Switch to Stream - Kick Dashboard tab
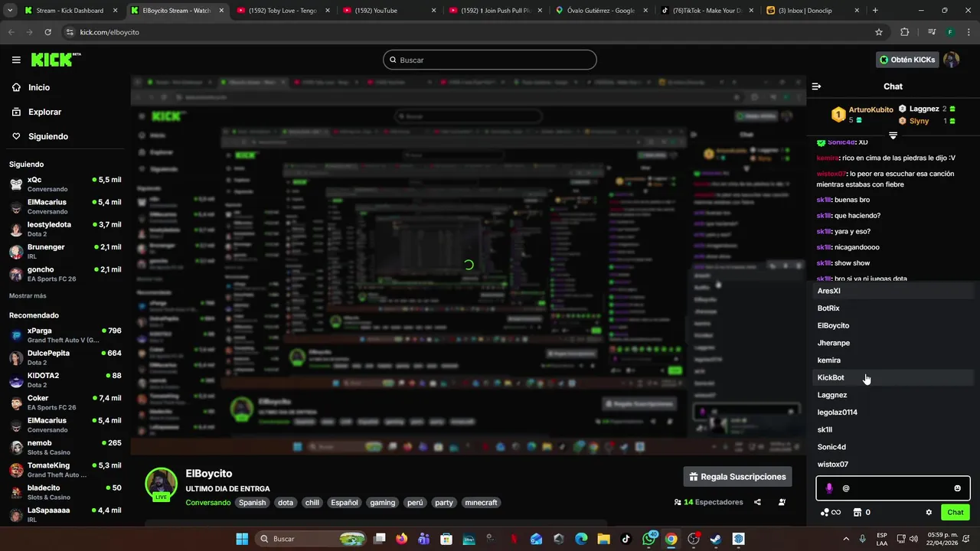Image resolution: width=980 pixels, height=551 pixels. (69, 11)
